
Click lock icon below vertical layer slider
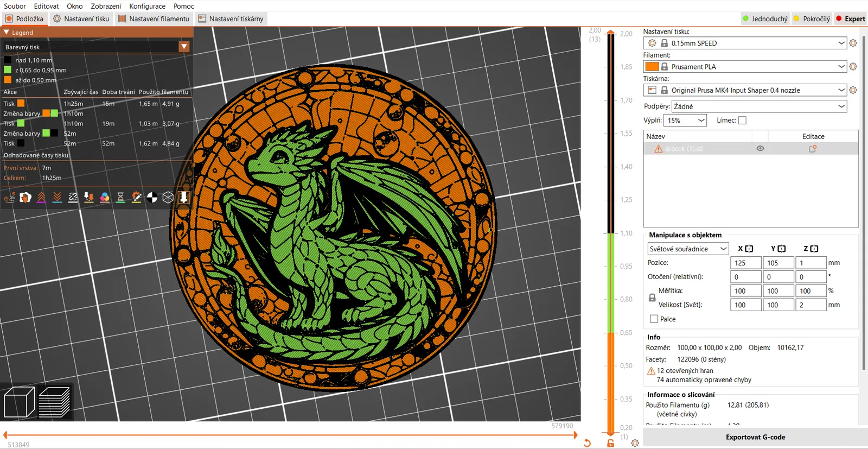[611, 443]
